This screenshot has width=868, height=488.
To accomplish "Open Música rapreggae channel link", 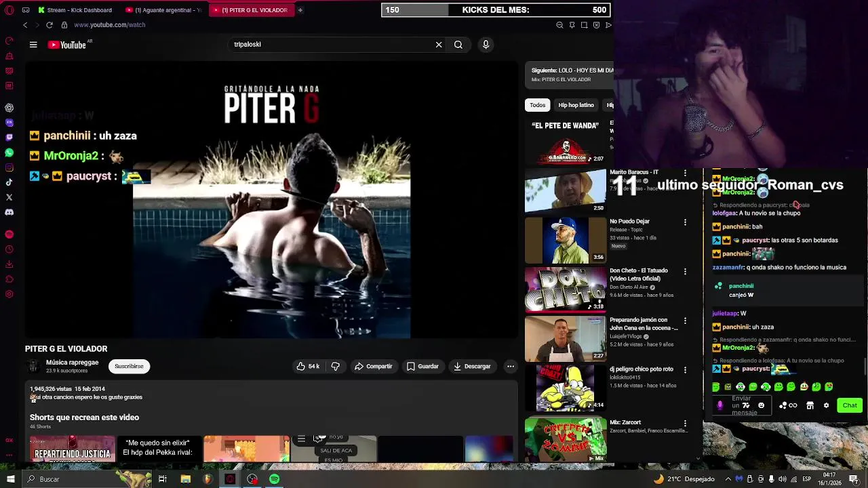I will (72, 363).
